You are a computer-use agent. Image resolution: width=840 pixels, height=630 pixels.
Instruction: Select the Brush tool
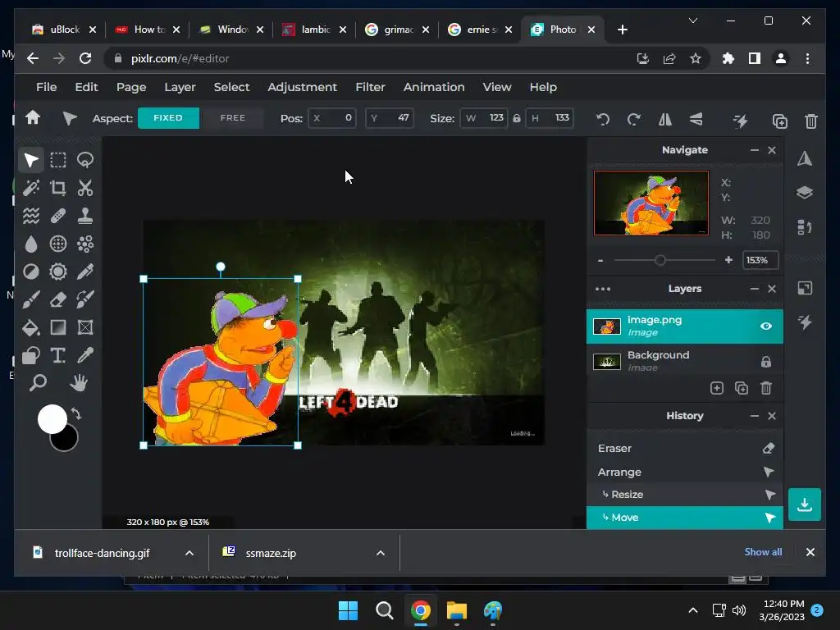coord(30,299)
